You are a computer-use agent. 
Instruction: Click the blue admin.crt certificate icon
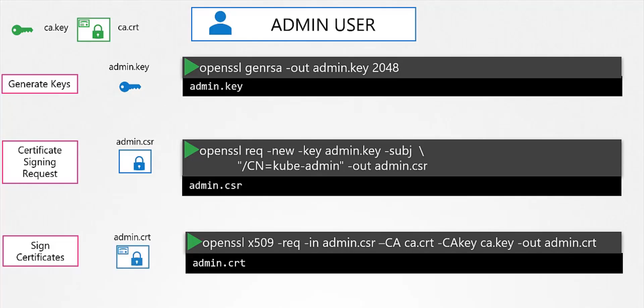(133, 257)
